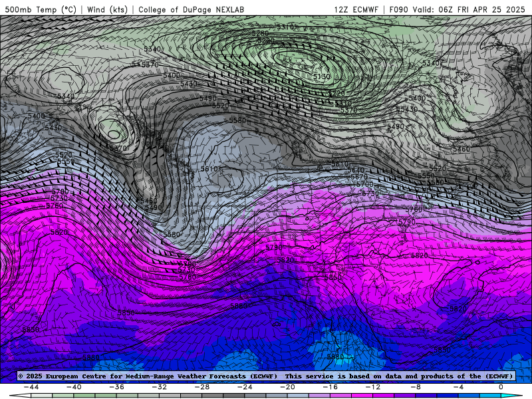Click the '-28' colorbar scale value

click(202, 387)
